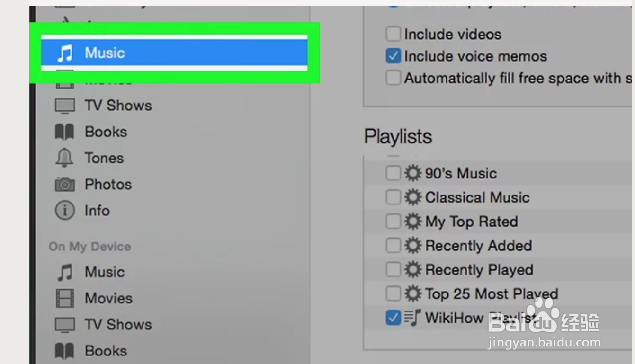Image resolution: width=635 pixels, height=364 pixels.
Task: Check the Include videos option
Action: 393,34
